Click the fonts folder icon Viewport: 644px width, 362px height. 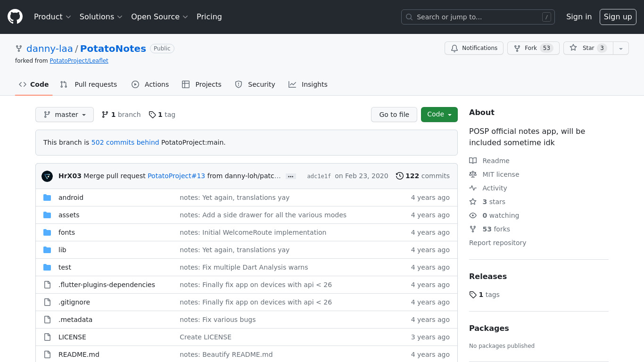(47, 232)
